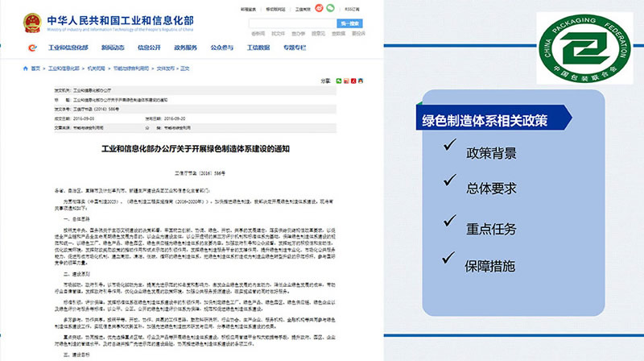Open 信息公开 nav menu
This screenshot has width=644, height=361.
pyautogui.click(x=149, y=48)
